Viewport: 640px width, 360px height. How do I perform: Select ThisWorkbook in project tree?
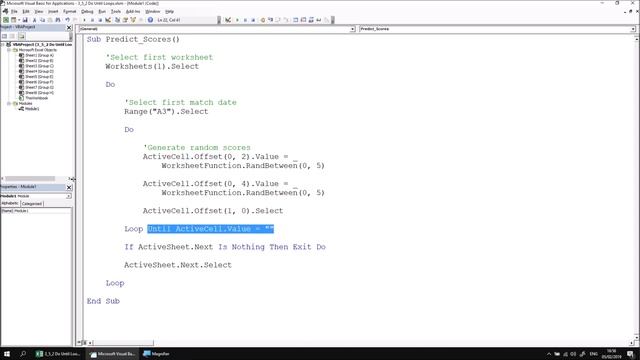click(x=36, y=98)
